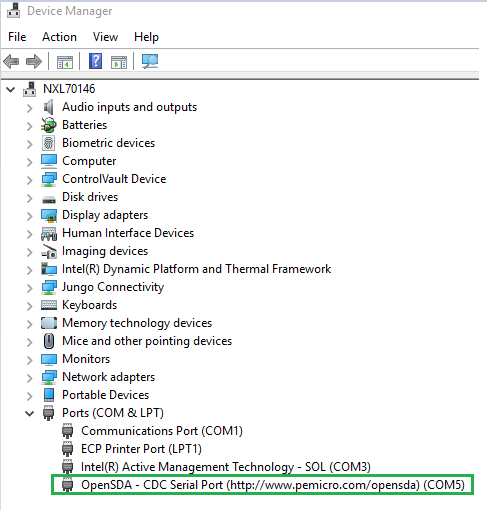This screenshot has width=487, height=510.
Task: Click the Forward arrow toolbar icon
Action: point(34,62)
